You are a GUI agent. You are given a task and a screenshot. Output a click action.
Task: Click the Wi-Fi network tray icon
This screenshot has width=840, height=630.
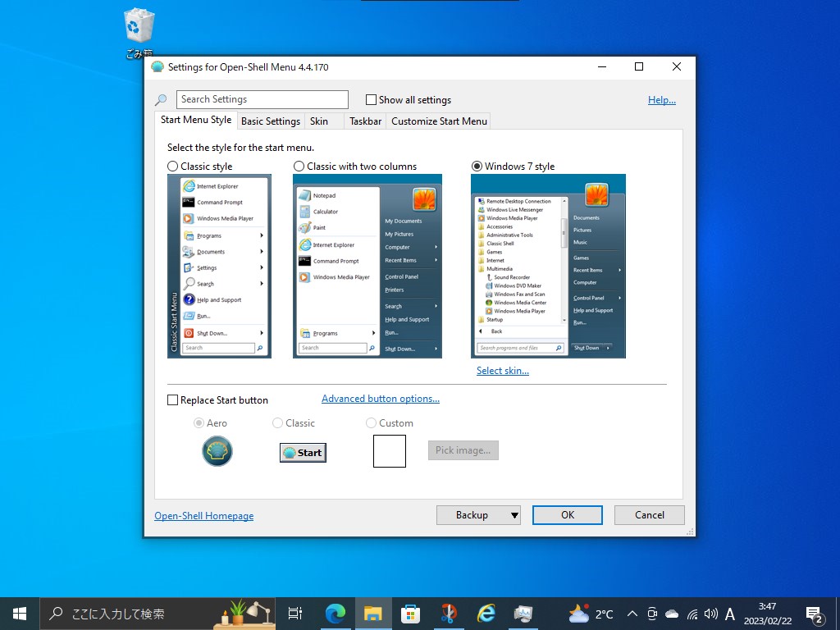[692, 614]
